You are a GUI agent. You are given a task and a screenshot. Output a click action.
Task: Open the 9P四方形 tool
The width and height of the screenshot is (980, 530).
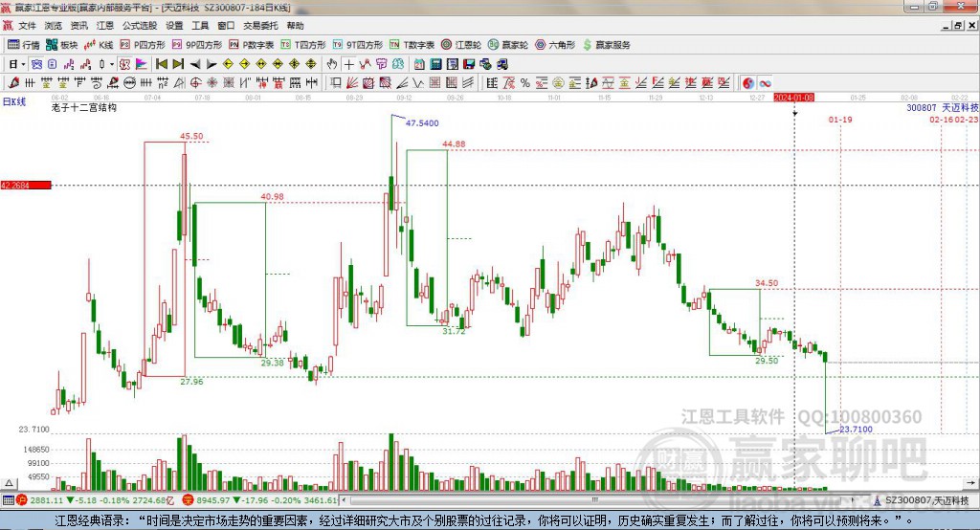click(197, 44)
